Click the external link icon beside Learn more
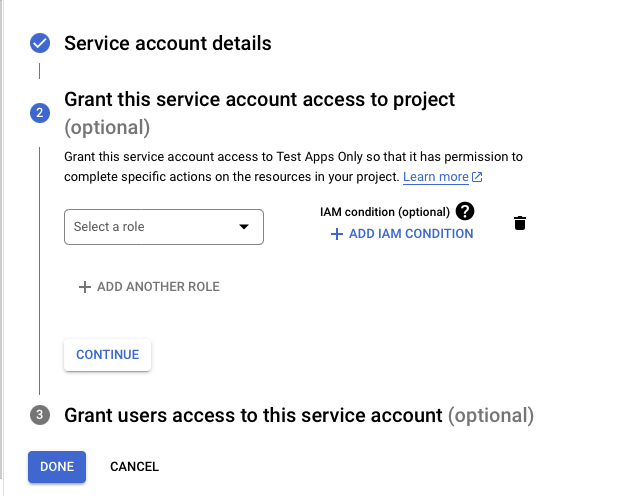629x496 pixels. 477,177
